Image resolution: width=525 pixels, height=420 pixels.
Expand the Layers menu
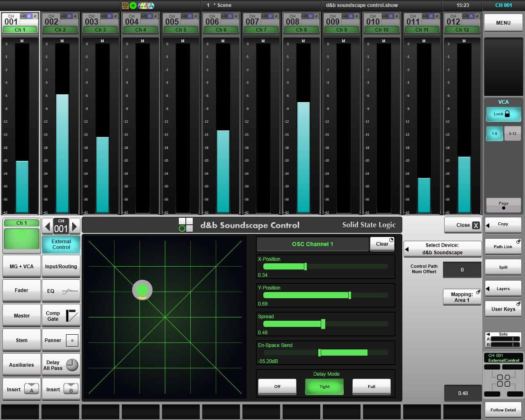click(503, 289)
